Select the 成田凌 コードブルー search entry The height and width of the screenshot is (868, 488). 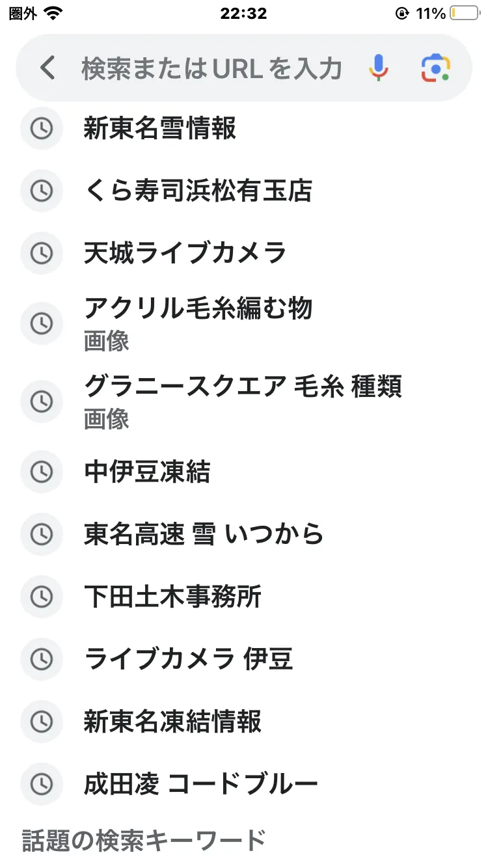point(200,784)
